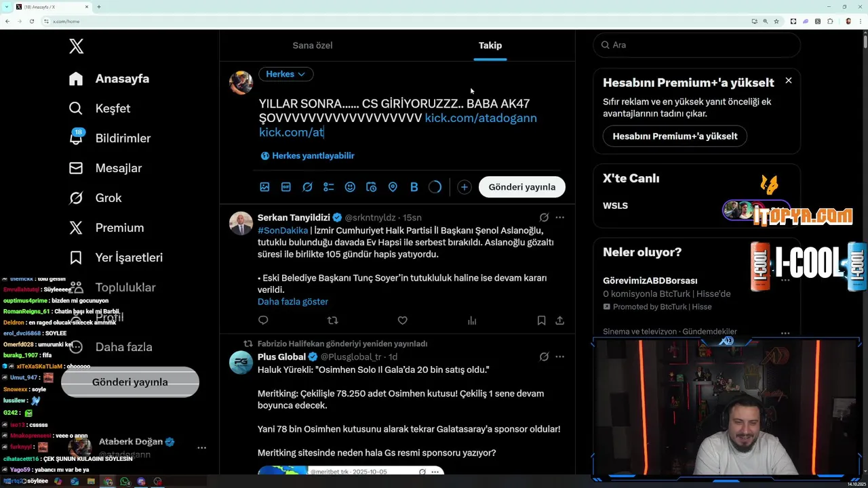Screen dimensions: 868x488
Task: Reply to Serkan Tanyildizi's post
Action: click(263, 321)
